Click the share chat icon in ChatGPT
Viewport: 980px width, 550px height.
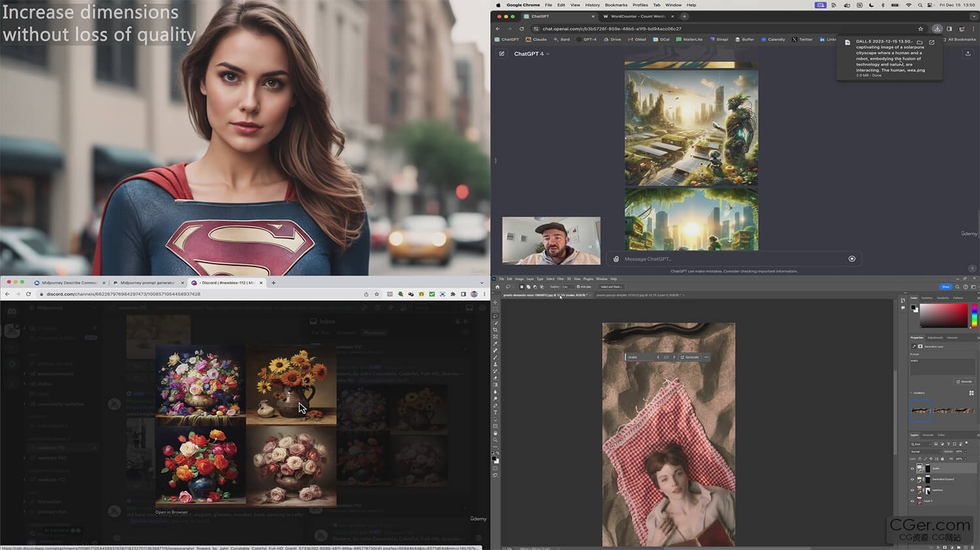pyautogui.click(x=968, y=54)
